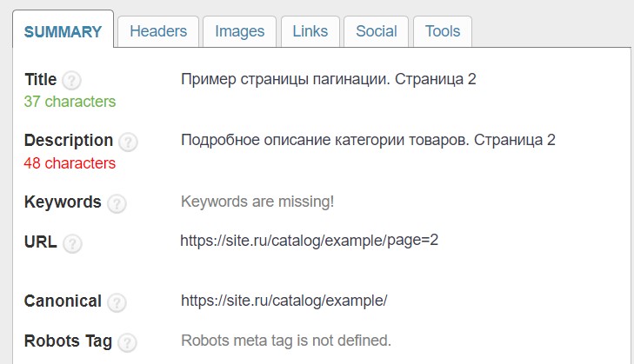Click the '48 characters' description count

coord(70,163)
